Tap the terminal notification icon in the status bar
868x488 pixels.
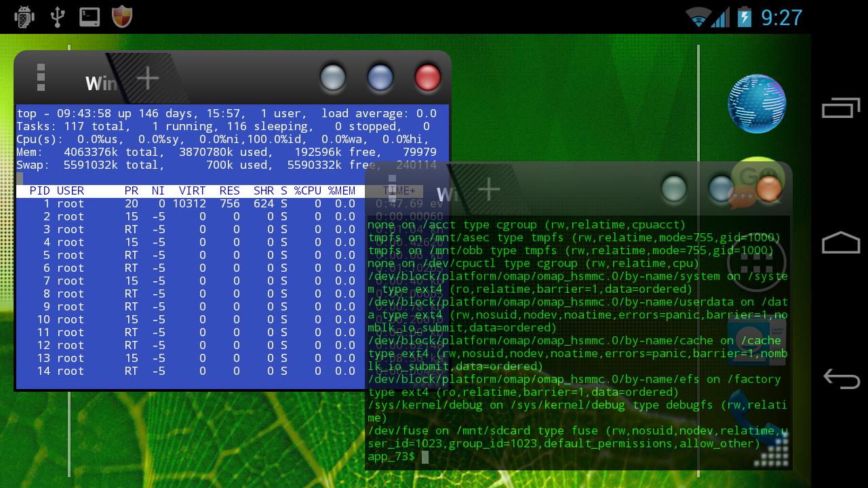coord(90,17)
